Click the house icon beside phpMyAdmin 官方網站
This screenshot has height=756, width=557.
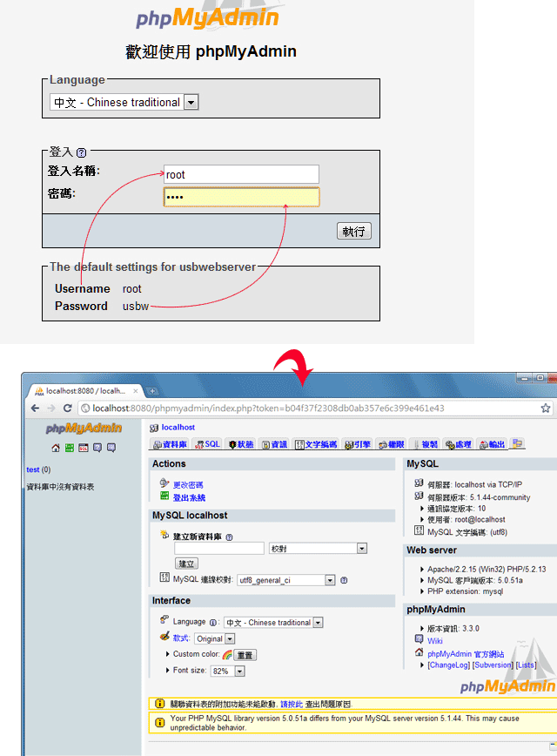pos(419,652)
